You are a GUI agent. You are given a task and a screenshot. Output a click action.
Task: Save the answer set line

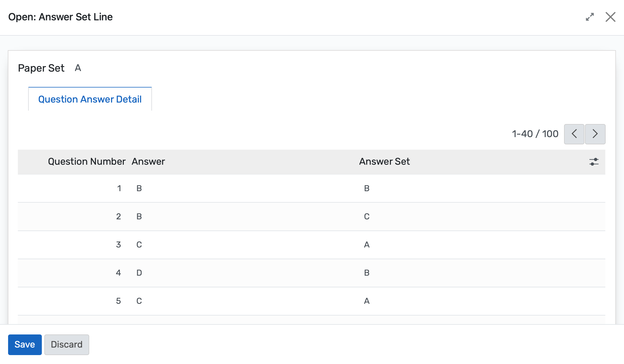(x=25, y=344)
